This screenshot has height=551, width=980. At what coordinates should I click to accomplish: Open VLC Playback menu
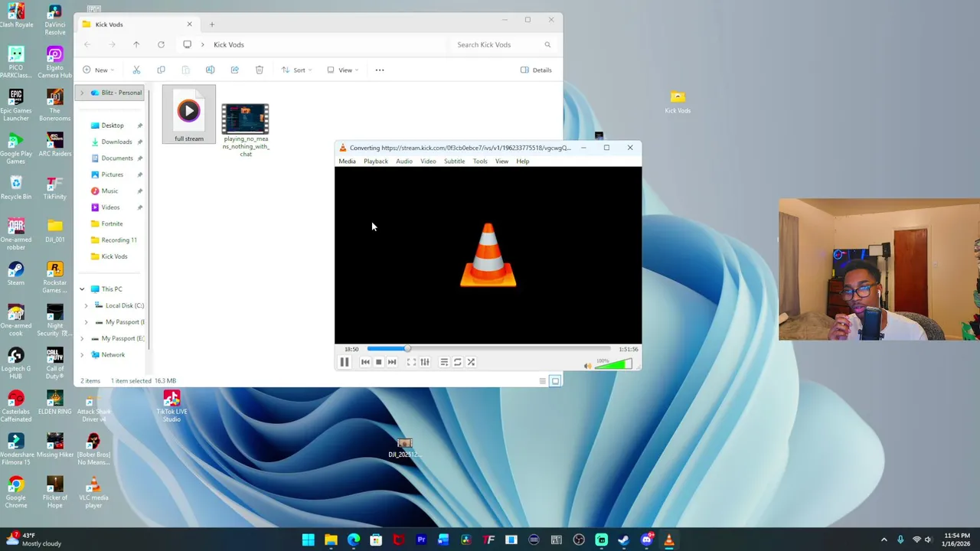coord(376,161)
